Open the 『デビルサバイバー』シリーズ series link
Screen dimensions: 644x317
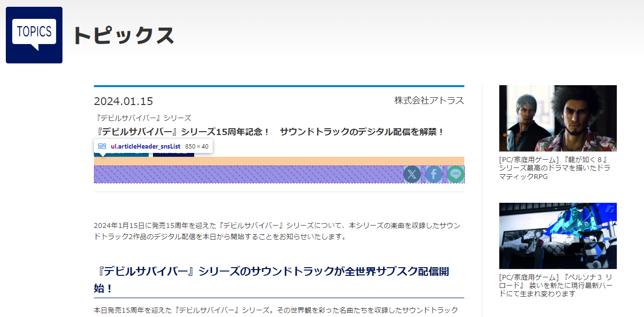pyautogui.click(x=142, y=118)
